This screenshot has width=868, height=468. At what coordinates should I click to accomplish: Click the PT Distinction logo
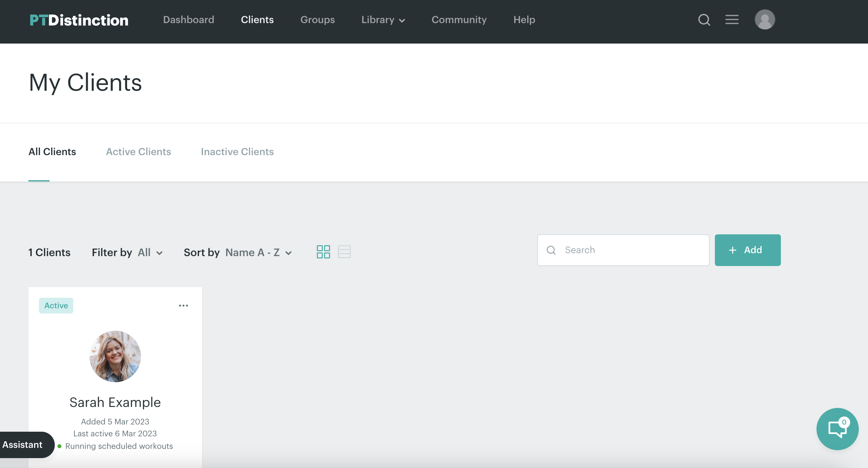coord(79,20)
